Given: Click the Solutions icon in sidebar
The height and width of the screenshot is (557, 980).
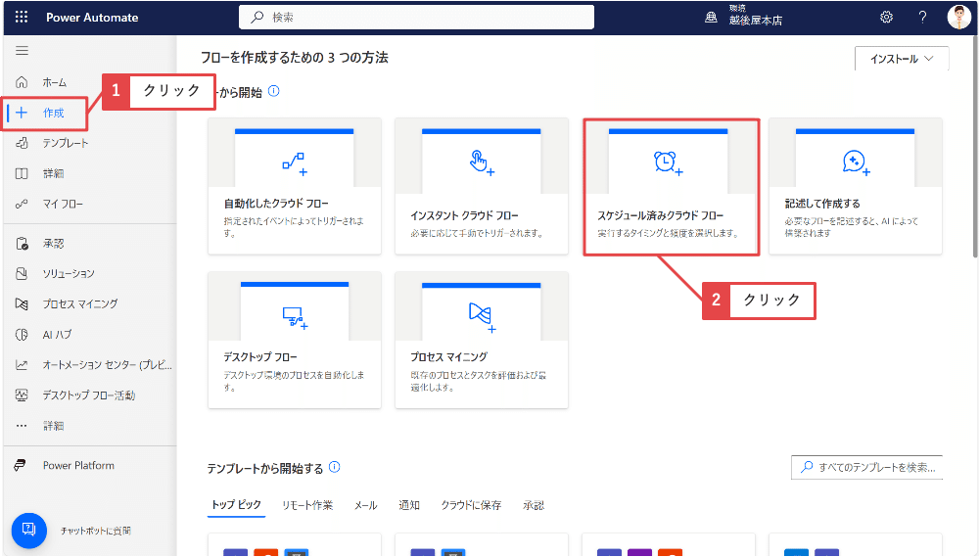Looking at the screenshot, I should [x=22, y=273].
